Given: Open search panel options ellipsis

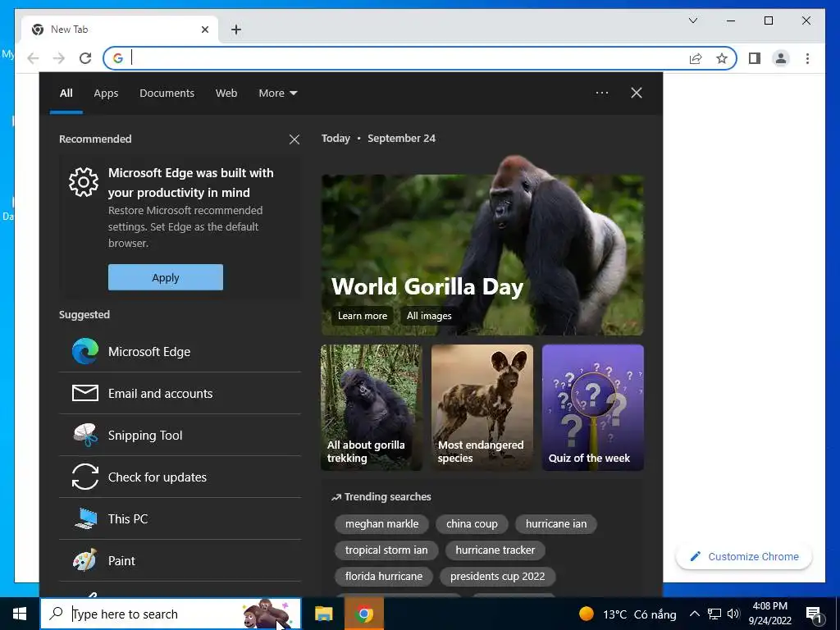Looking at the screenshot, I should click(x=601, y=93).
